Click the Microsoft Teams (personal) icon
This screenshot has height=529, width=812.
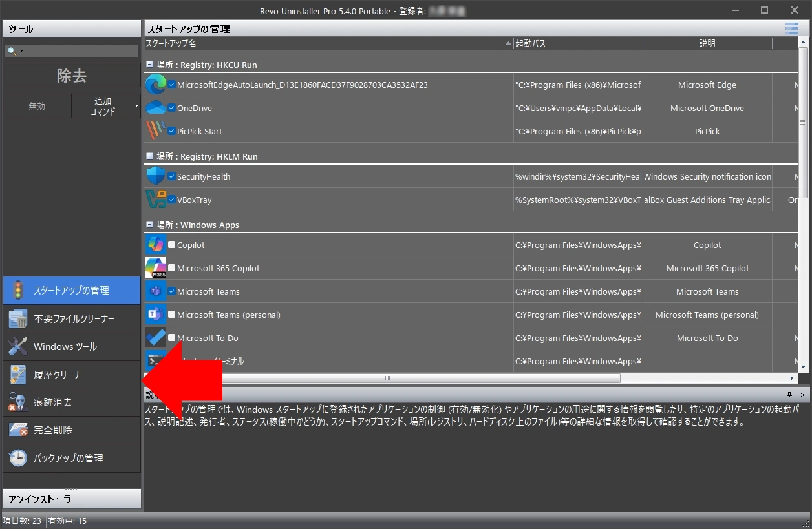[156, 315]
